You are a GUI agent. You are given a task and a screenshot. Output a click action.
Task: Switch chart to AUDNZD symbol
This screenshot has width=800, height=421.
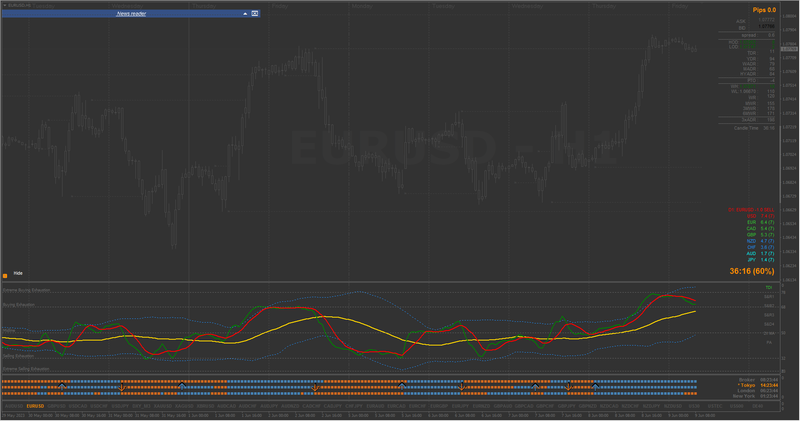290,406
